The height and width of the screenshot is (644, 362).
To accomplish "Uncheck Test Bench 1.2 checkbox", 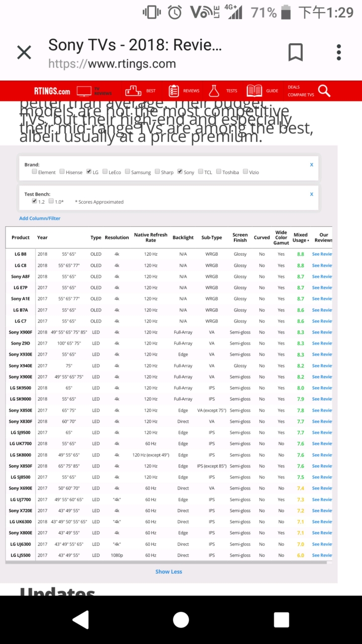I will click(34, 201).
